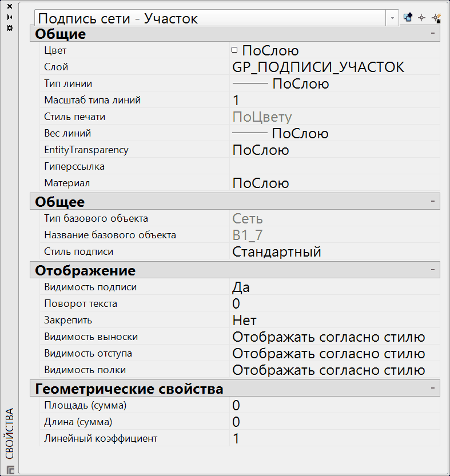Click the Цвет color swatch ПоСлою
This screenshot has width=450, height=476.
(x=234, y=50)
